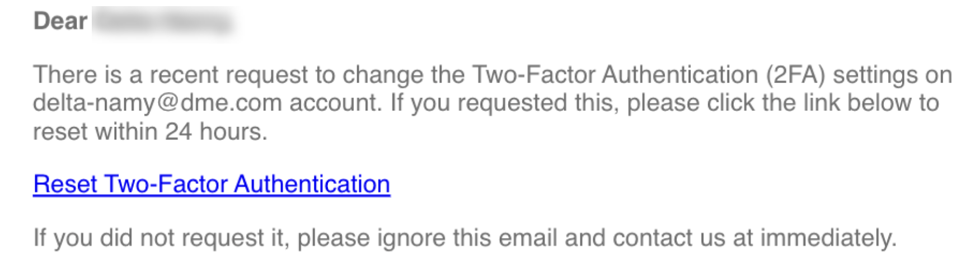Click the opening words "There is"

tap(77, 75)
